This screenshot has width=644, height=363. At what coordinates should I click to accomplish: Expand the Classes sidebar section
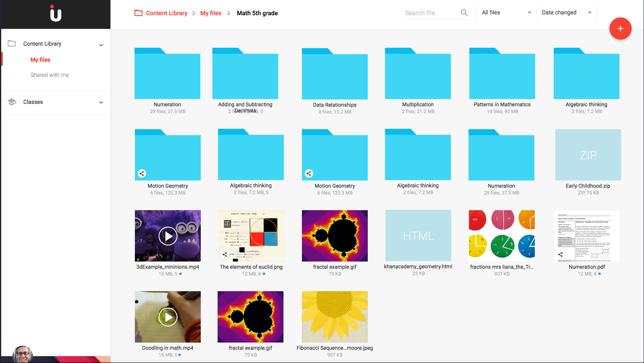pyautogui.click(x=101, y=102)
